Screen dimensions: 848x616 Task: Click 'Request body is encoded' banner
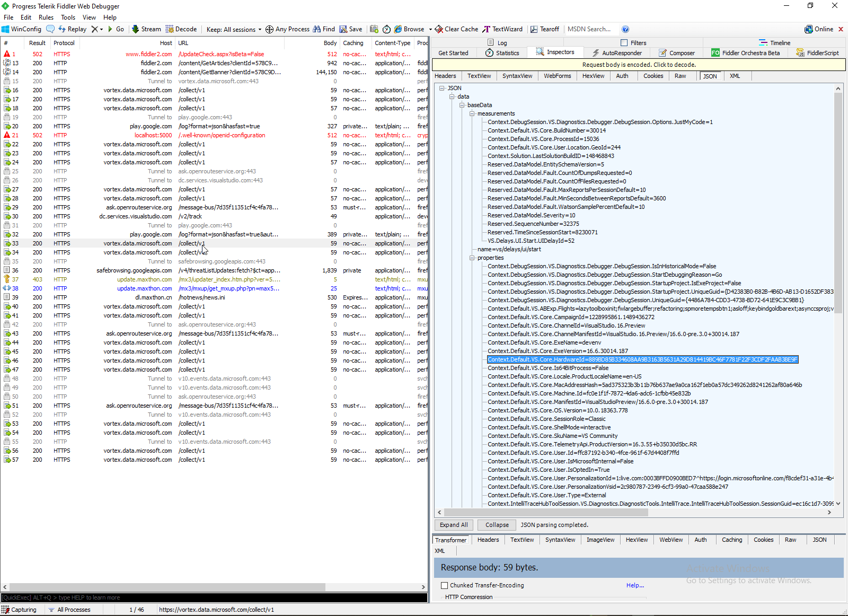[x=639, y=65]
